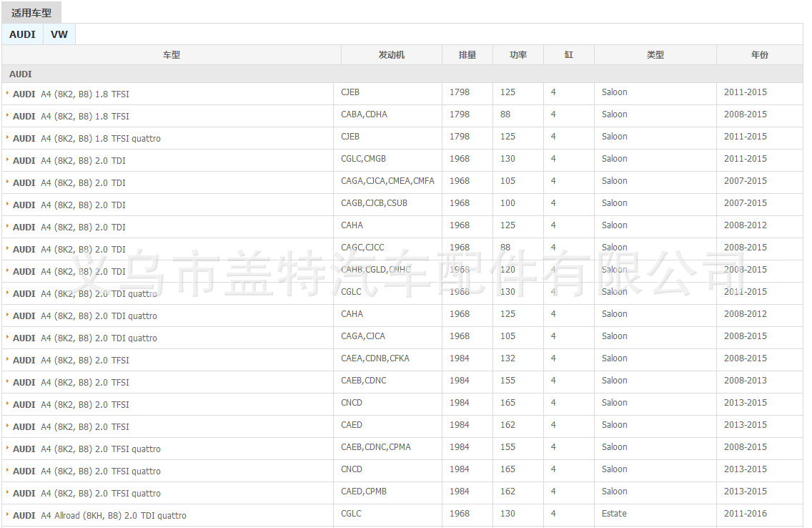Screen dimensions: 812x528
Task: Click the 发动机 column header
Action: pos(392,55)
